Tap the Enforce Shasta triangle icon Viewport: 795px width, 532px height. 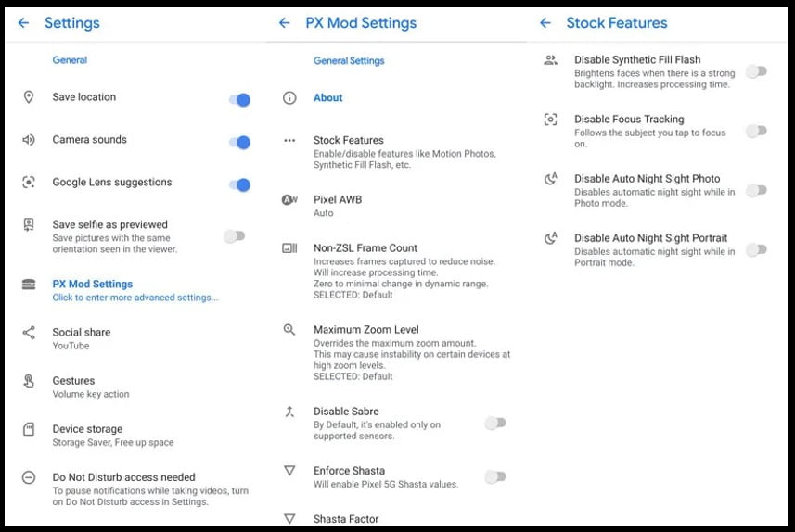pos(289,471)
